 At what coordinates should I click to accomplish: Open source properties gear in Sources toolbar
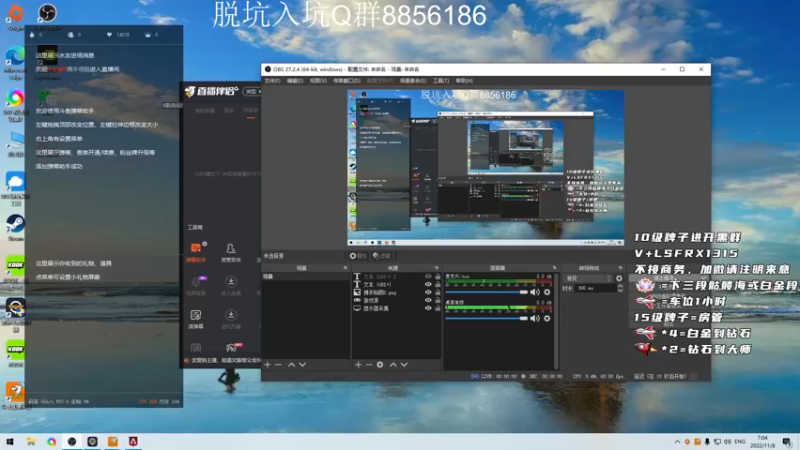[x=380, y=364]
